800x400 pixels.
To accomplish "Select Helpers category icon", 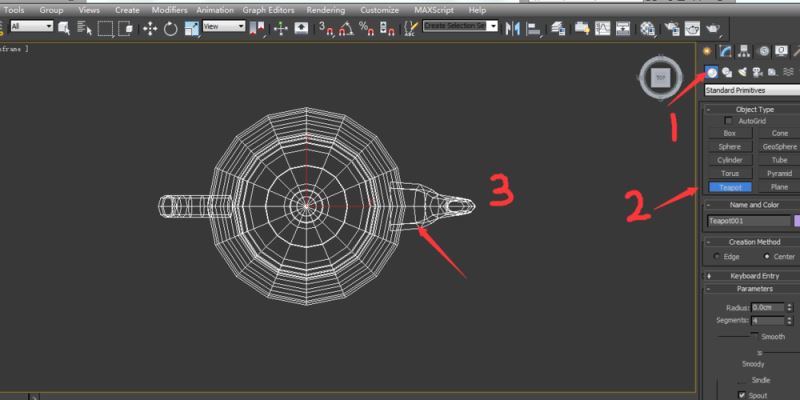I will 773,72.
